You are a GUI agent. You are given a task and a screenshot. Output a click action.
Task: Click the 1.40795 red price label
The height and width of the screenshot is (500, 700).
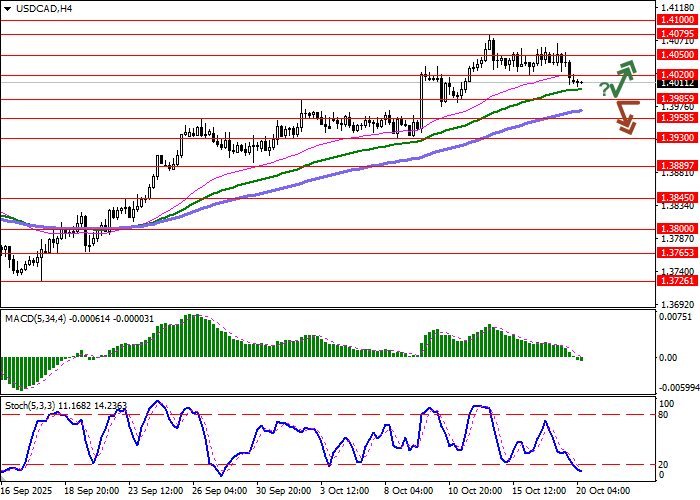pyautogui.click(x=677, y=33)
